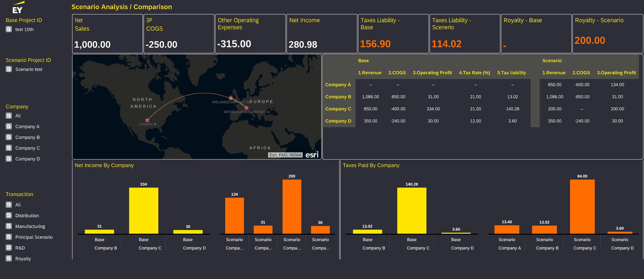
Task: Select the Base Company C net income bar
Action: [144, 210]
